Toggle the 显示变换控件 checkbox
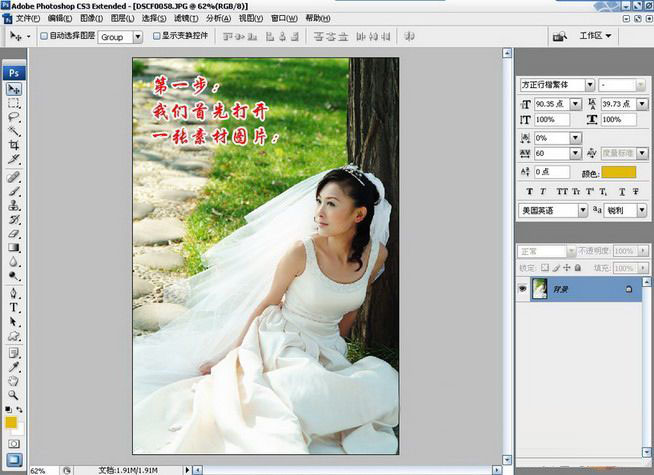Viewport: 654px width, 475px height. click(156, 36)
